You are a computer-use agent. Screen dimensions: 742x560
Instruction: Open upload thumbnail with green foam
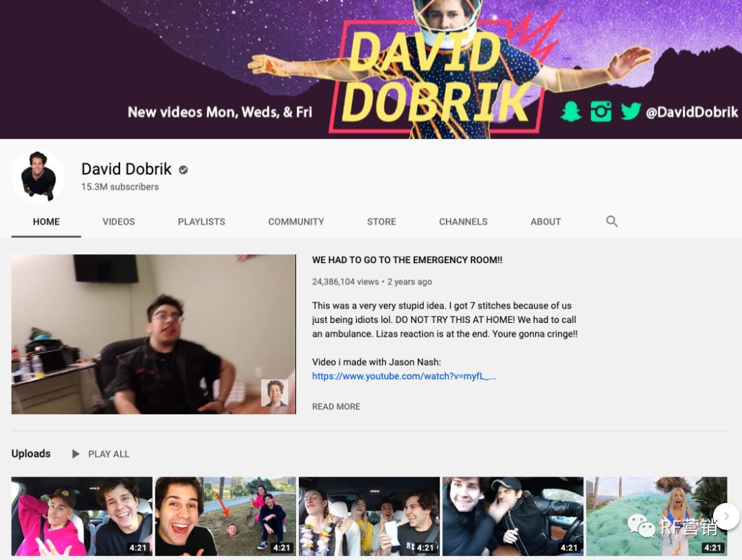(x=656, y=517)
